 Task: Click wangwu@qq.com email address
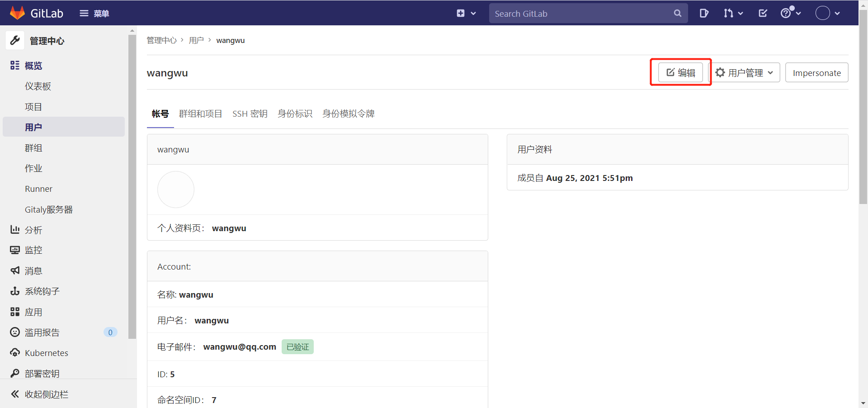[240, 346]
